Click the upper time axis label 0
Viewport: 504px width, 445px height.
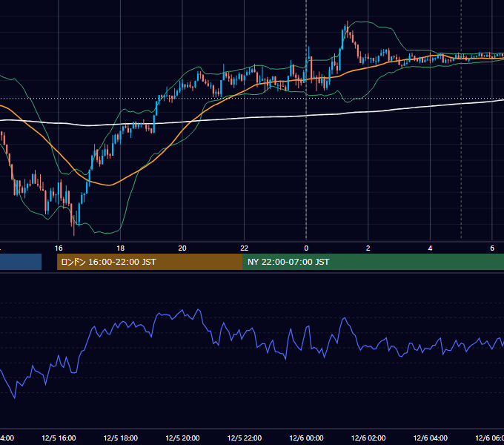click(306, 248)
